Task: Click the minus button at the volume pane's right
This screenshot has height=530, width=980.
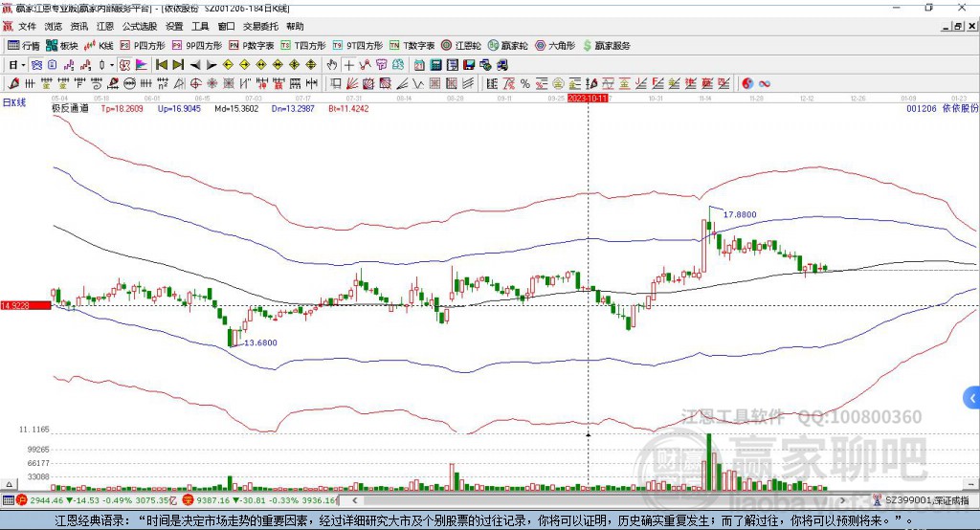Action: (971, 484)
